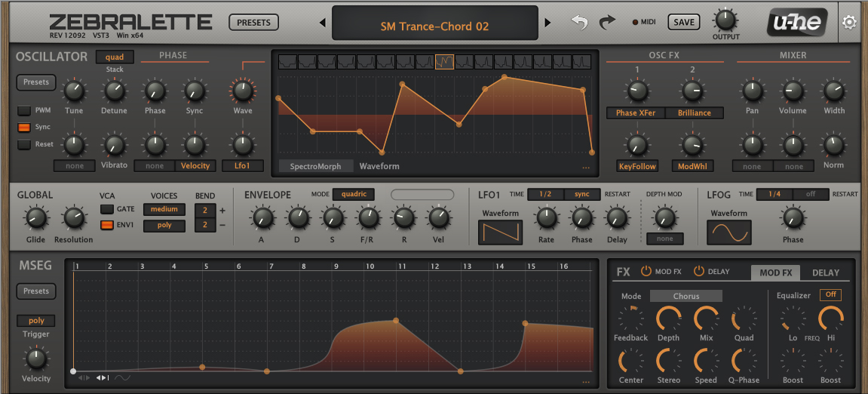Open the Brilliance OSC FX dropdown
The width and height of the screenshot is (868, 394).
[695, 113]
